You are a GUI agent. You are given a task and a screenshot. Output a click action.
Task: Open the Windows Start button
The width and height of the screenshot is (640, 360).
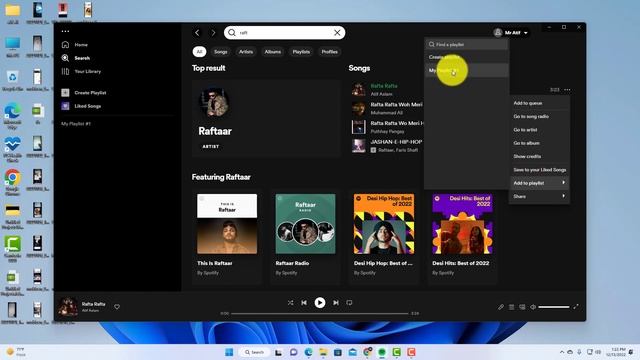tap(229, 352)
